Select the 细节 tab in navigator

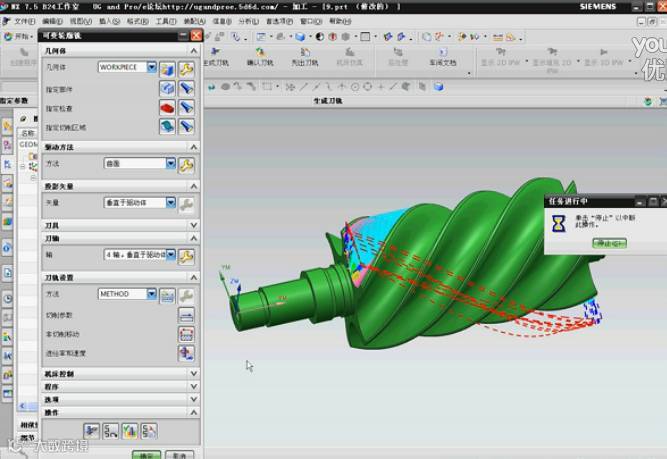28,437
